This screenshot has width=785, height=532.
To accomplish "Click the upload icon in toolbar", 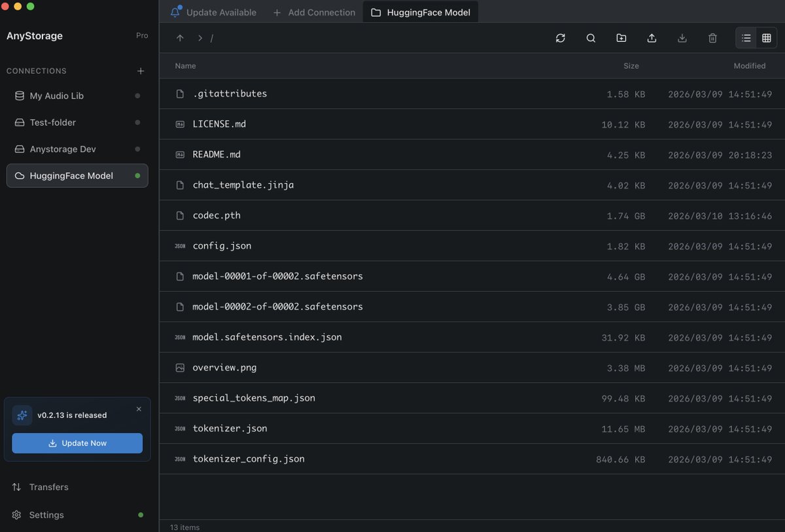I will 652,38.
